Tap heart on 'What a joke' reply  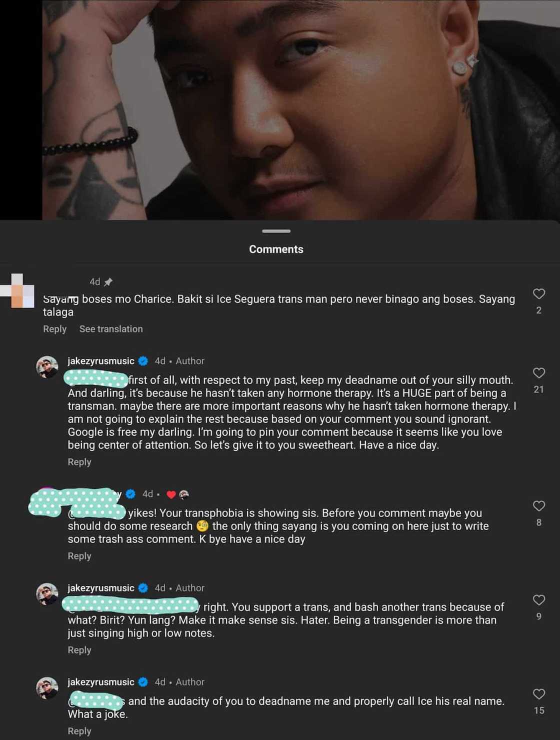(x=538, y=693)
